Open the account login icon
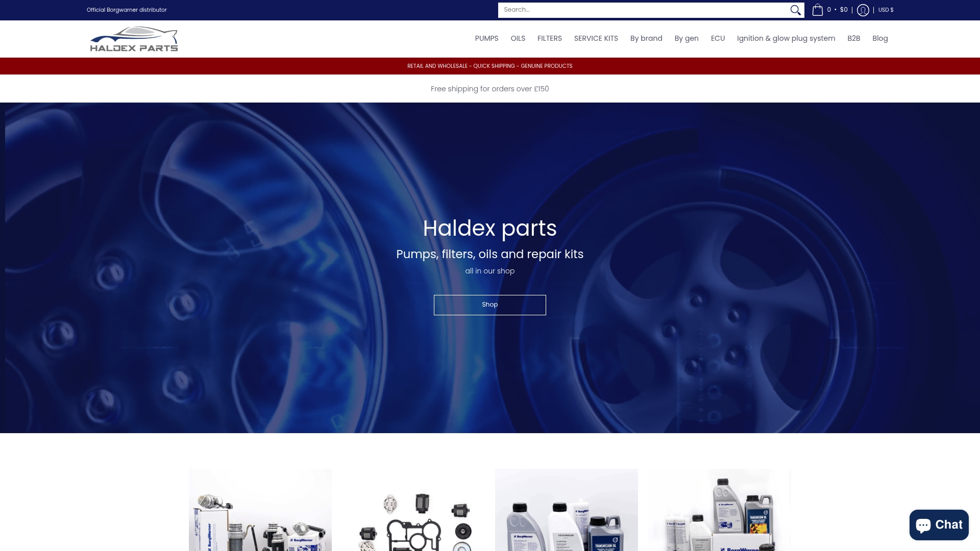980x551 pixels. 863,10
